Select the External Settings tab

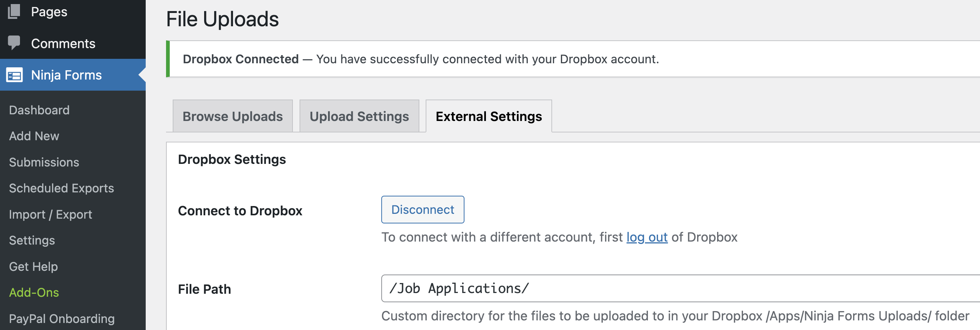point(489,116)
